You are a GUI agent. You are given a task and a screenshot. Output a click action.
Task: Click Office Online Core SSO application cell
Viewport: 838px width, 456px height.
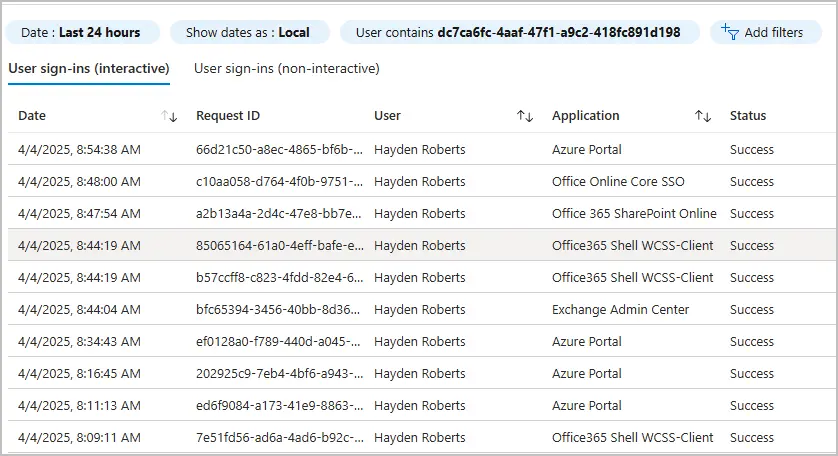pyautogui.click(x=618, y=182)
